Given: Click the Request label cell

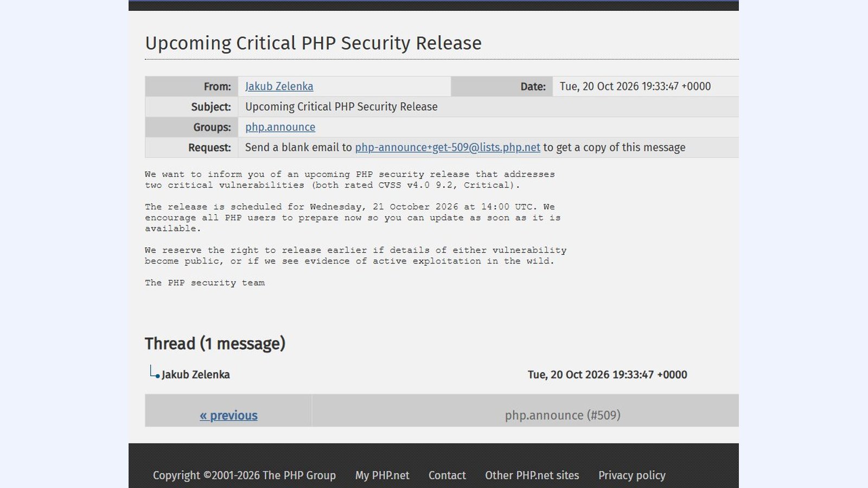Looking at the screenshot, I should (192, 147).
